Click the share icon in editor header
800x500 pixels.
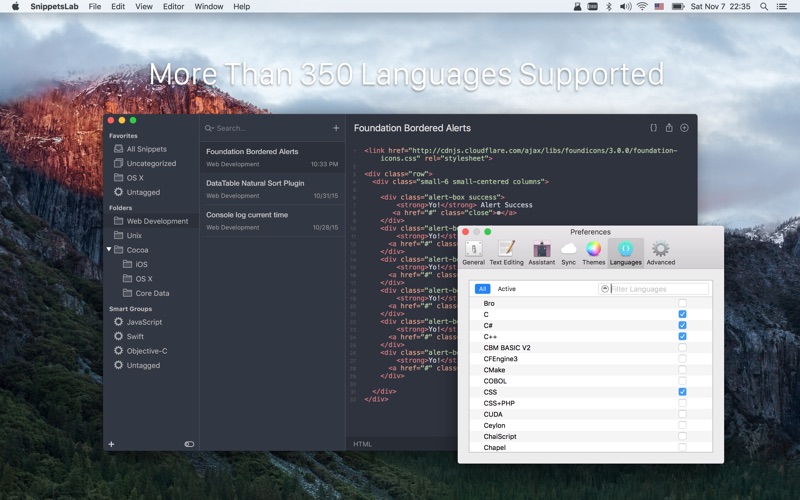point(669,128)
